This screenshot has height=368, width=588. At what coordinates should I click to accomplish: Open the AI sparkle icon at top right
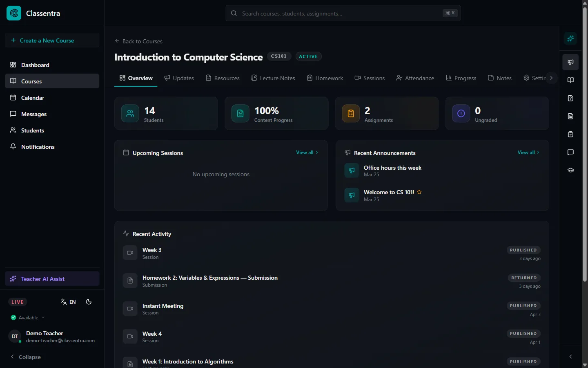(570, 38)
